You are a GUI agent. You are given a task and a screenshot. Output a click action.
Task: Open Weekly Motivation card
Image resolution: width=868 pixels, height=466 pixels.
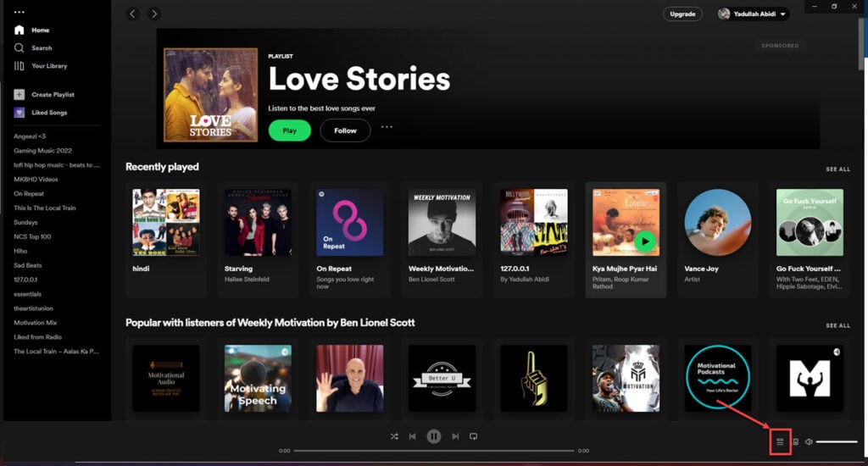click(x=442, y=240)
